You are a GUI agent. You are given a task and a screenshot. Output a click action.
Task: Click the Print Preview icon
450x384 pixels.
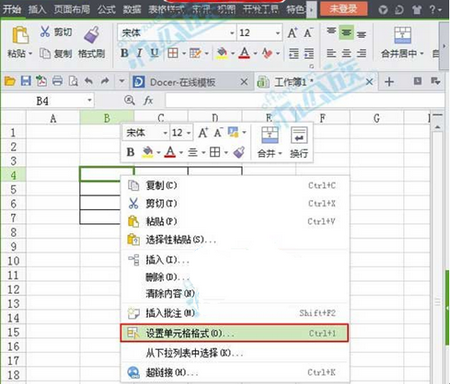(73, 81)
